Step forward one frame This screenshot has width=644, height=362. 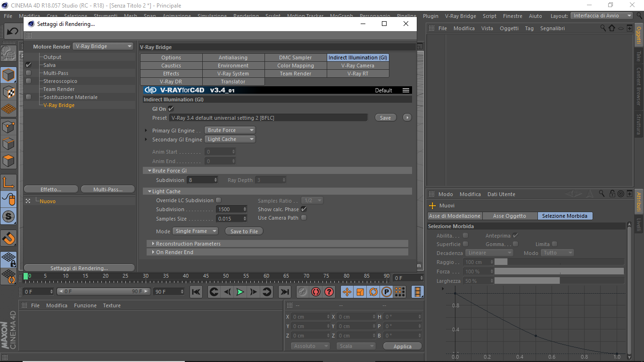254,292
